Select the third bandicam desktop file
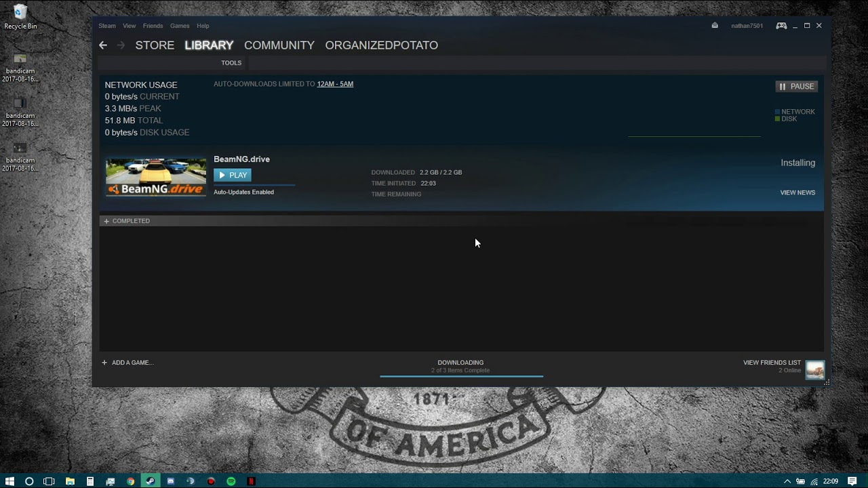 pyautogui.click(x=20, y=157)
